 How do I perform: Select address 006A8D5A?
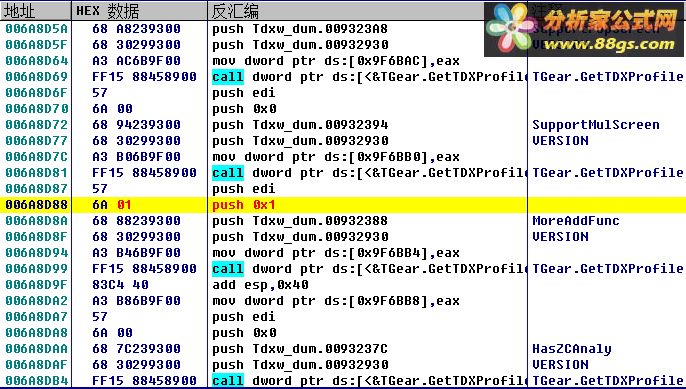click(37, 28)
